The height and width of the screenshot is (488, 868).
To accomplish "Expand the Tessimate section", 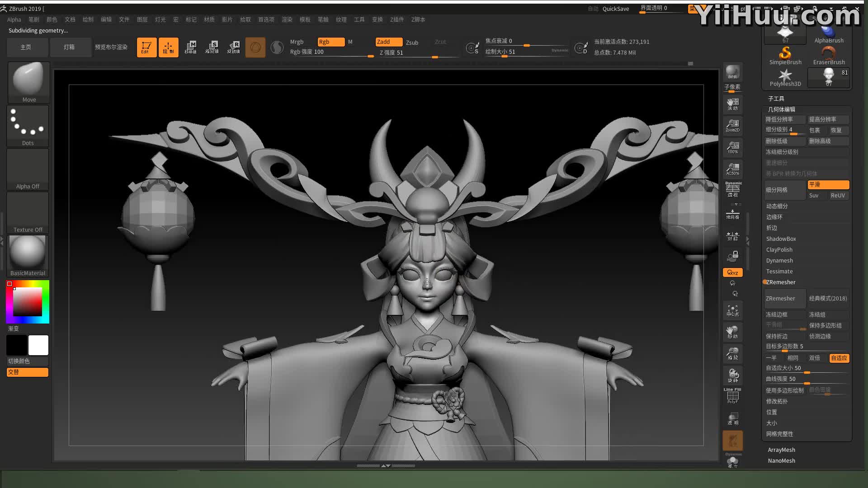I will [779, 271].
